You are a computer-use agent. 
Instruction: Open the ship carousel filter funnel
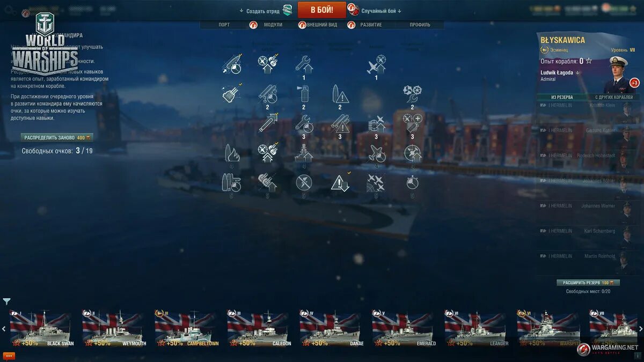tap(6, 301)
